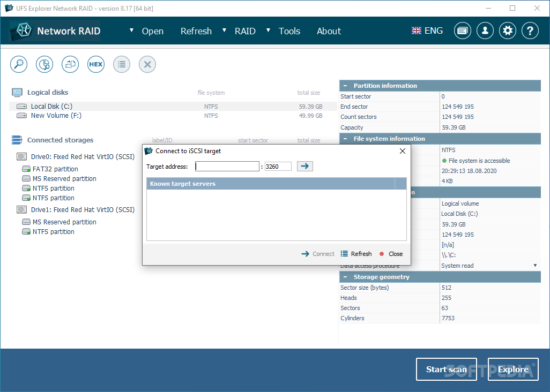Viewport: 550px width, 392px height.
Task: Expand the Open menu dropdown arrow
Action: click(x=131, y=31)
